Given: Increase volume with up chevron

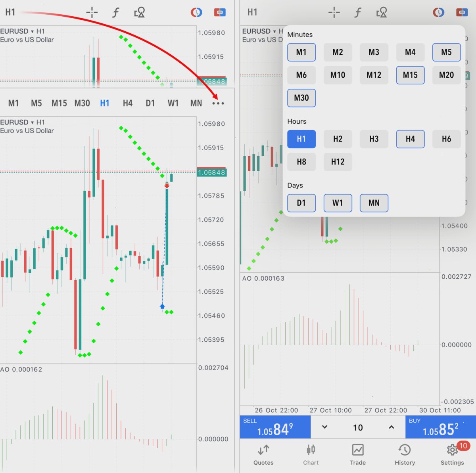Looking at the screenshot, I should (391, 427).
